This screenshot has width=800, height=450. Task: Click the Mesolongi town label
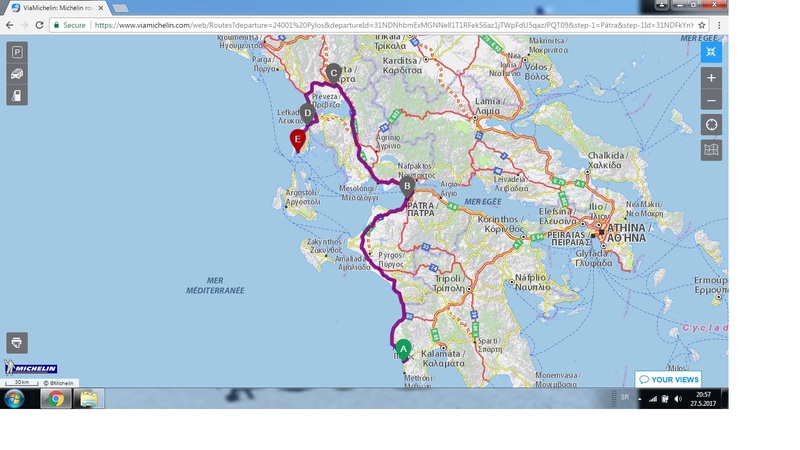(x=359, y=193)
